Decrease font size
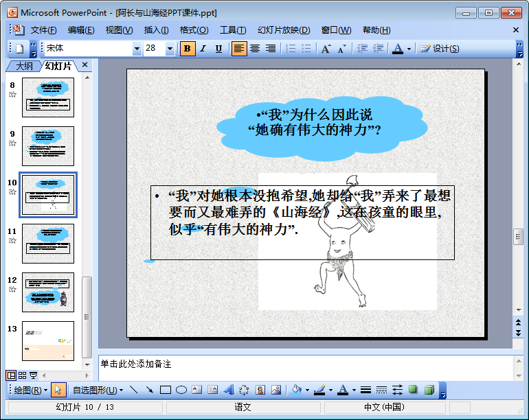This screenshot has width=529, height=420. [x=341, y=49]
